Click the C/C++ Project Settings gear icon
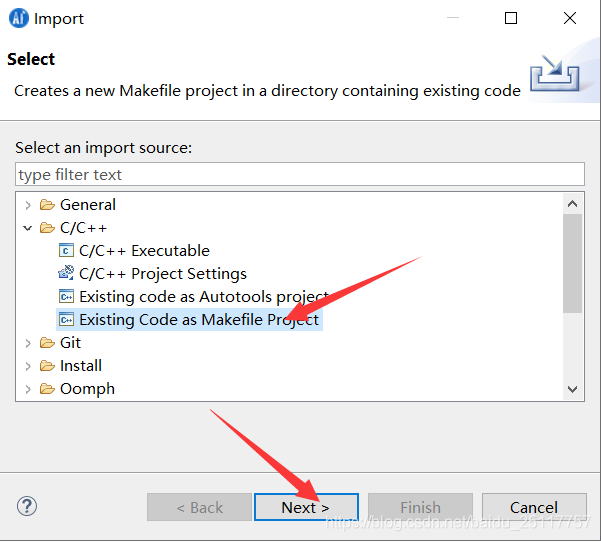The width and height of the screenshot is (601, 542). [66, 273]
